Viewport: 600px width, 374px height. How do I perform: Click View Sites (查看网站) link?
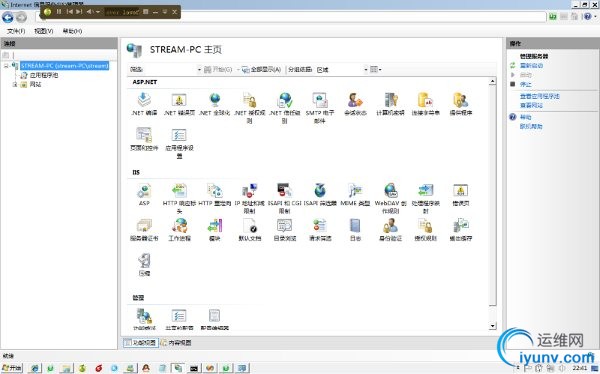[x=531, y=105]
